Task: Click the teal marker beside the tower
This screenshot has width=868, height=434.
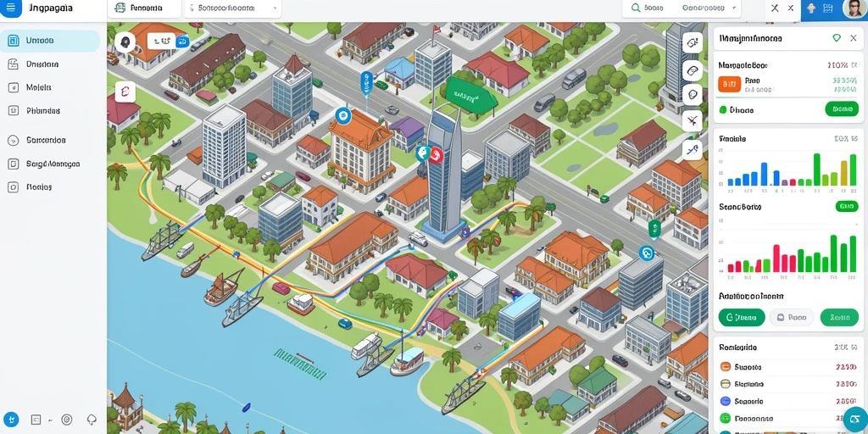Action: click(423, 153)
